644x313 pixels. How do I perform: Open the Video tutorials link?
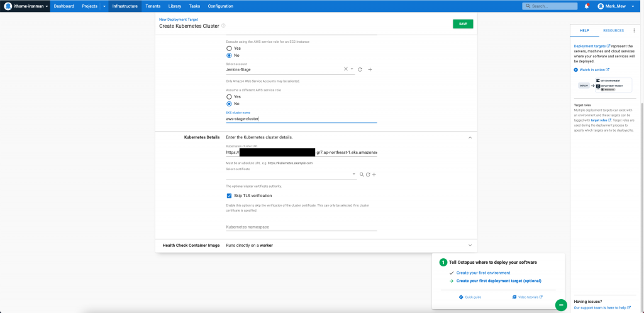(530, 297)
